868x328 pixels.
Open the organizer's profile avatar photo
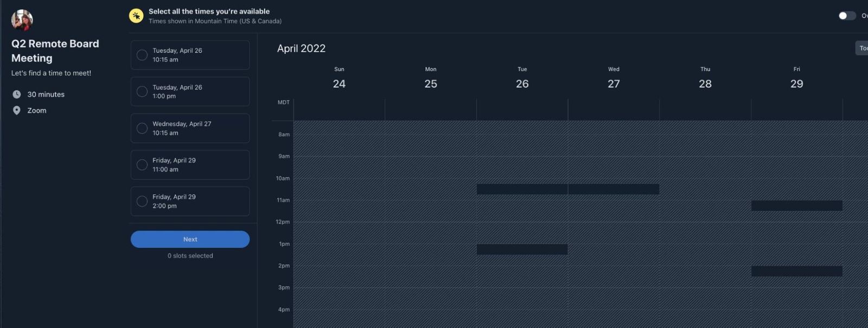pos(22,19)
